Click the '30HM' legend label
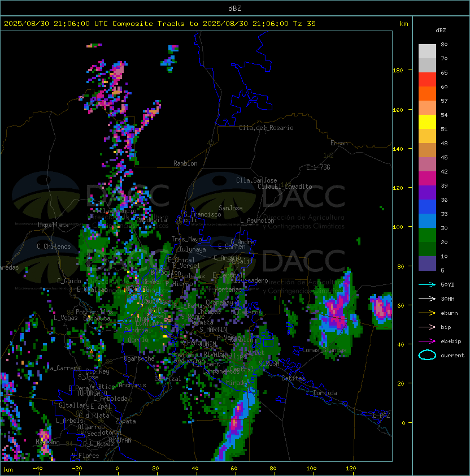This screenshot has width=470, height=476. pos(447,298)
